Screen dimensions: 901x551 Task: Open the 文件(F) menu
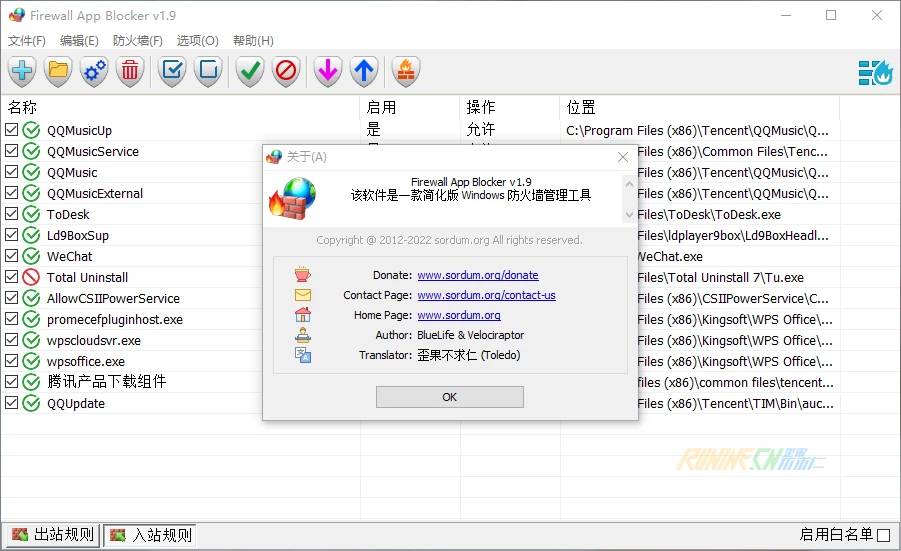pyautogui.click(x=27, y=41)
